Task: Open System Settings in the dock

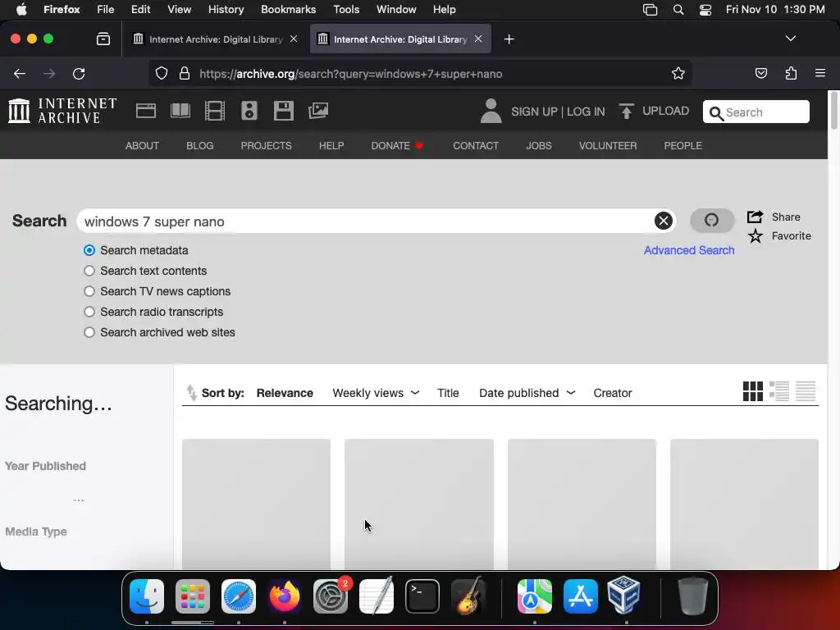Action: point(331,596)
